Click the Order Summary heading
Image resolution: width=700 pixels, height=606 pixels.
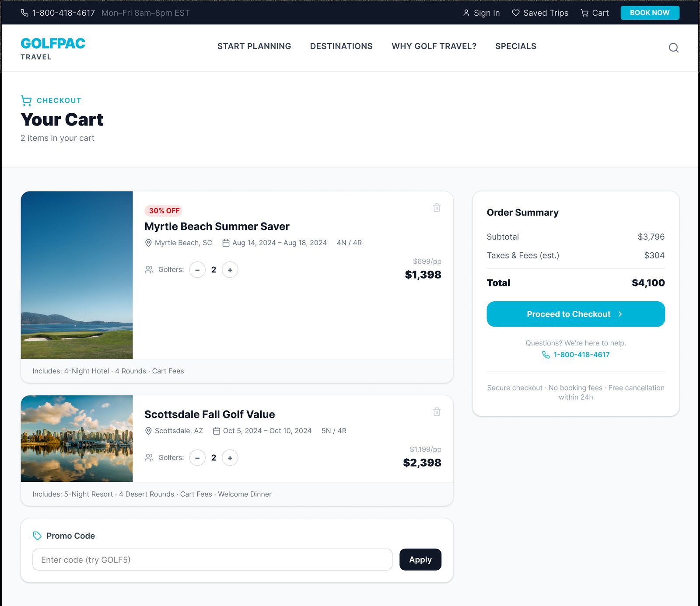522,212
